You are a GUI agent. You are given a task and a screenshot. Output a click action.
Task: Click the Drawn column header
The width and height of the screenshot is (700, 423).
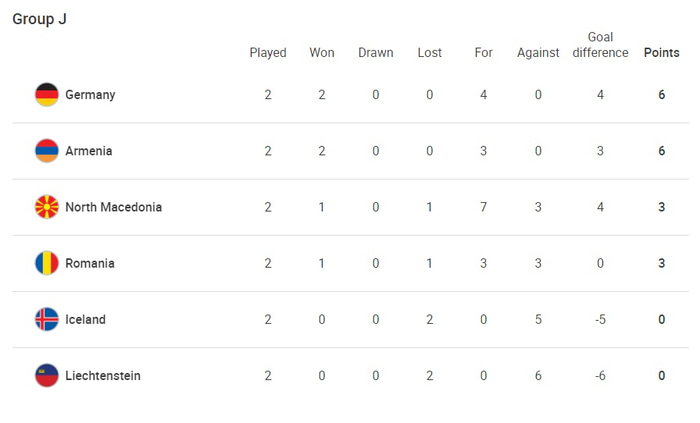click(376, 53)
